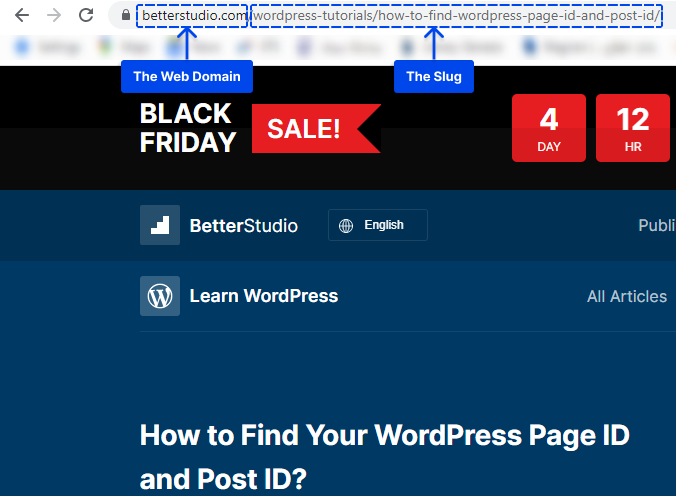The width and height of the screenshot is (676, 496).
Task: Open the BetterStudio home link
Action: coord(244,226)
